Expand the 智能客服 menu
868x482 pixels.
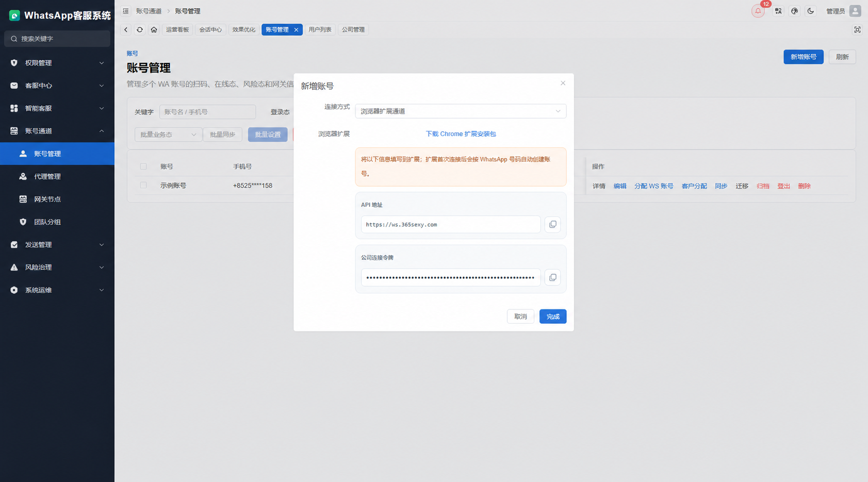coord(57,108)
